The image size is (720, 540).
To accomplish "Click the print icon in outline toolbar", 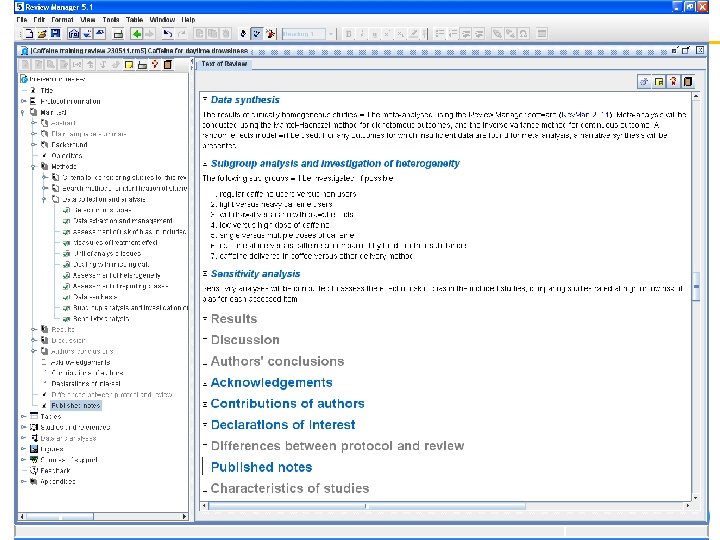I will (142, 65).
